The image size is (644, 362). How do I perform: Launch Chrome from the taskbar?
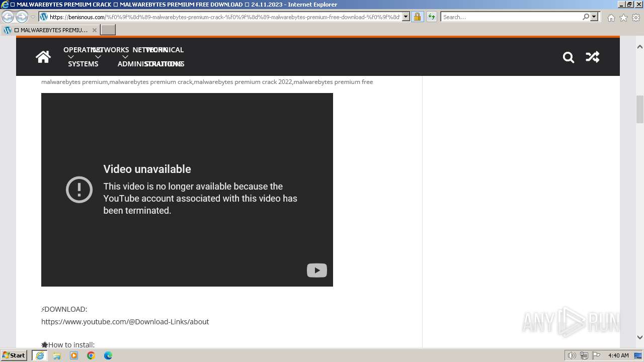coord(91,355)
